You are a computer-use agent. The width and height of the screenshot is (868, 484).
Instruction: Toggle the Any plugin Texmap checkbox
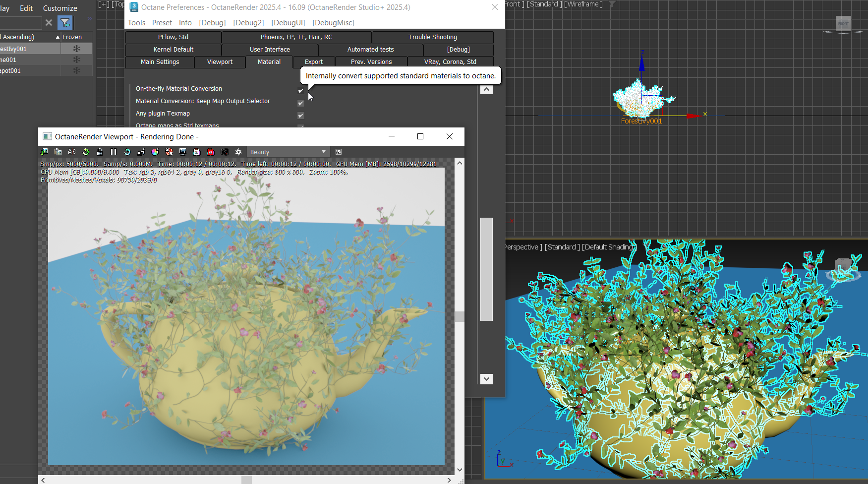300,116
